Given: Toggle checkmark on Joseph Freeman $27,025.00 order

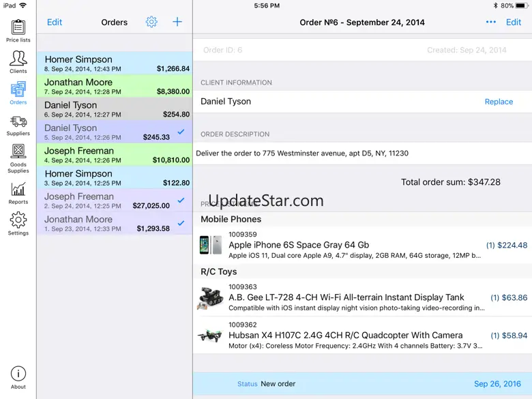Looking at the screenshot, I should [181, 201].
